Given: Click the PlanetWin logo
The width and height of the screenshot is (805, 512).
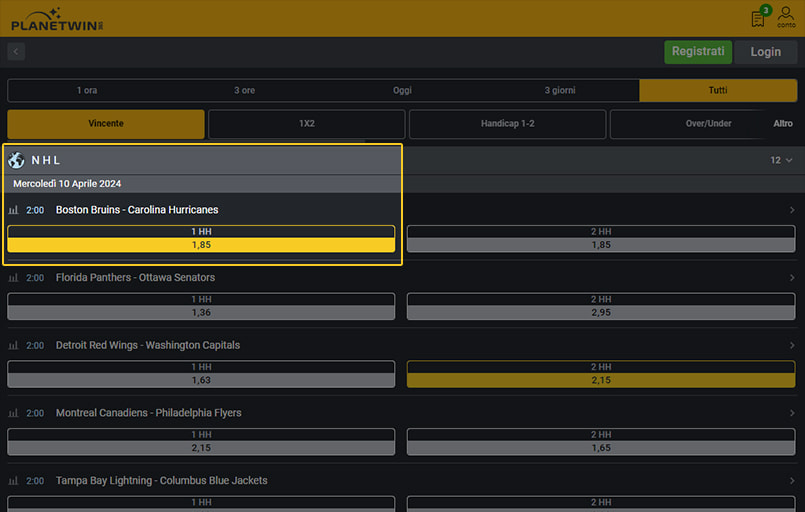Looking at the screenshot, I should point(57,20).
